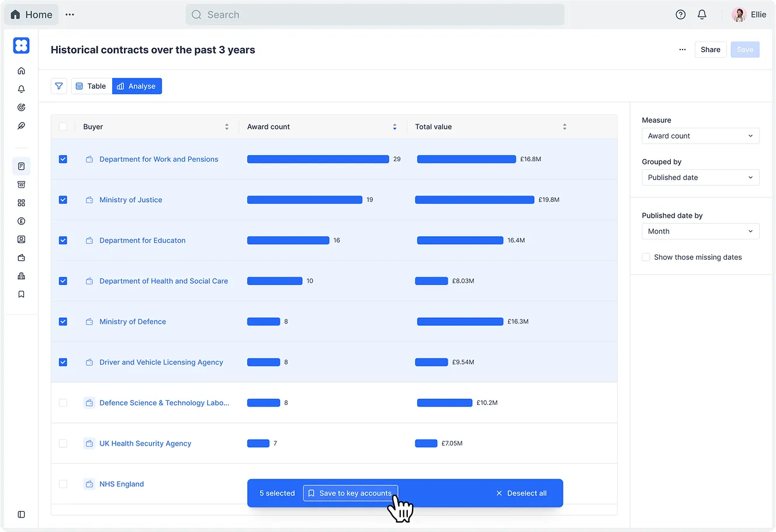This screenshot has width=776, height=532.
Task: Click the Save button in page header
Action: (745, 50)
